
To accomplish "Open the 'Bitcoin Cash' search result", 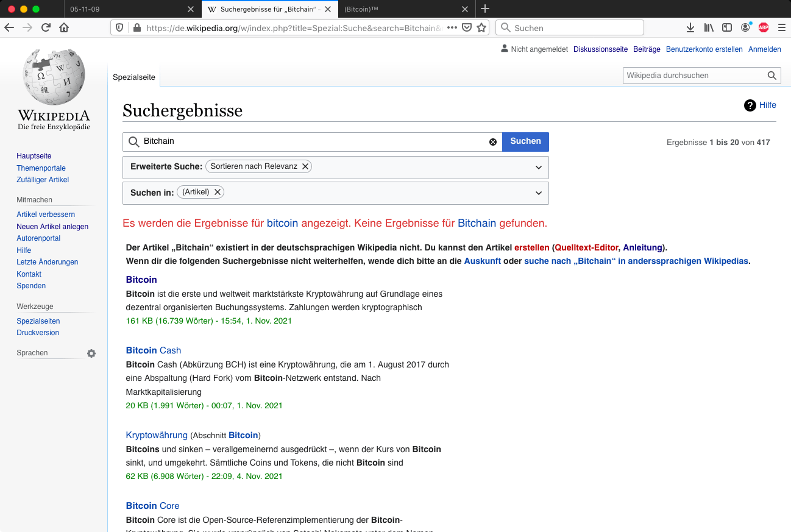I will click(153, 350).
